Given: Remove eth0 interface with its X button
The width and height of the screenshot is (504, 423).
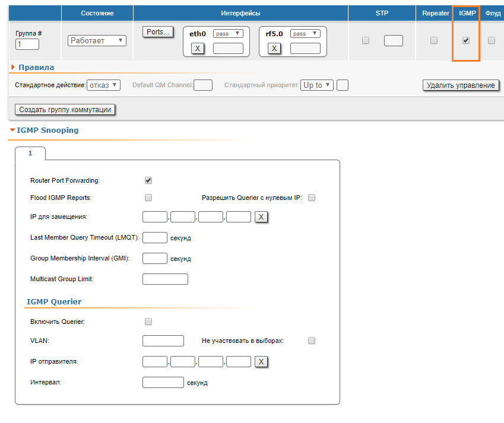Looking at the screenshot, I should pos(198,48).
